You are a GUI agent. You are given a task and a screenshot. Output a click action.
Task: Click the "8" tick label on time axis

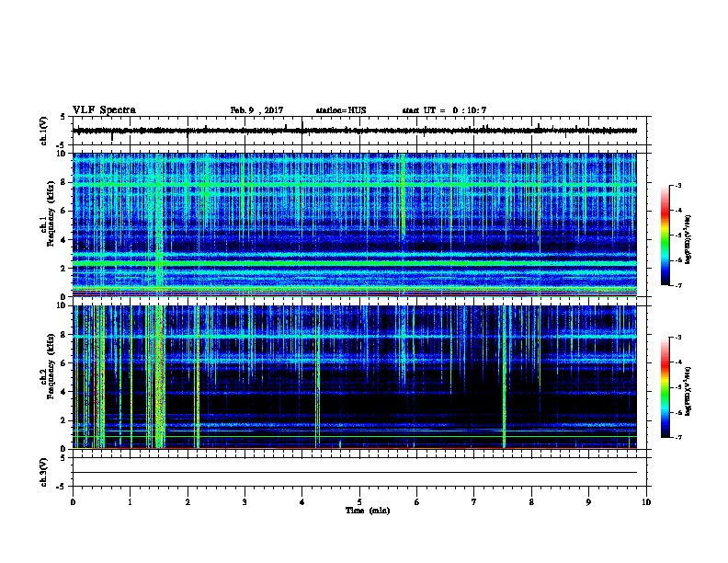tap(531, 501)
